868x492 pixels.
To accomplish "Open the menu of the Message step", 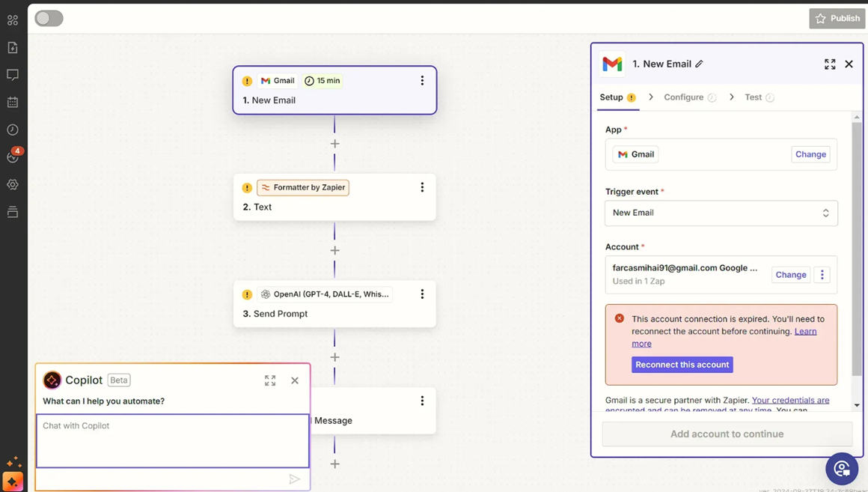I will click(422, 401).
